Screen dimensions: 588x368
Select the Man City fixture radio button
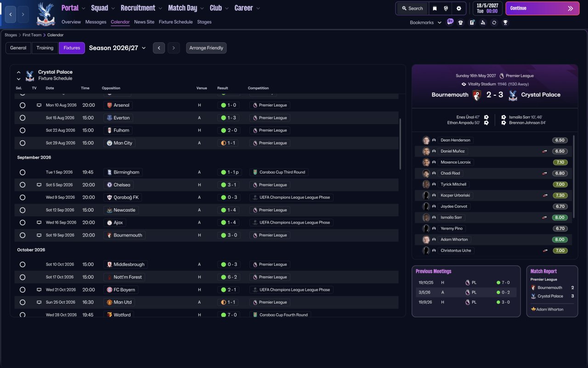pyautogui.click(x=22, y=143)
